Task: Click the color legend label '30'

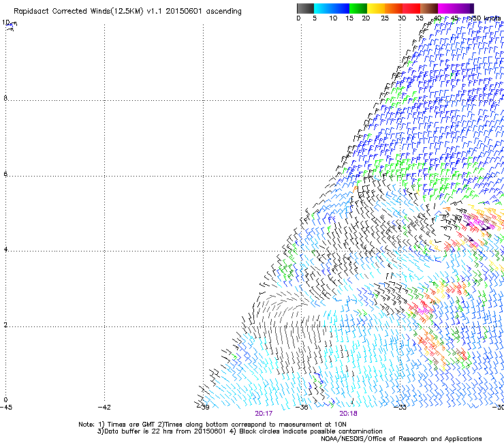Action: point(402,18)
